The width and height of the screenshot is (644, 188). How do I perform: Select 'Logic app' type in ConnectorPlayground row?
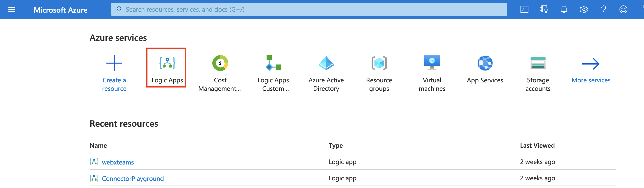point(343,178)
